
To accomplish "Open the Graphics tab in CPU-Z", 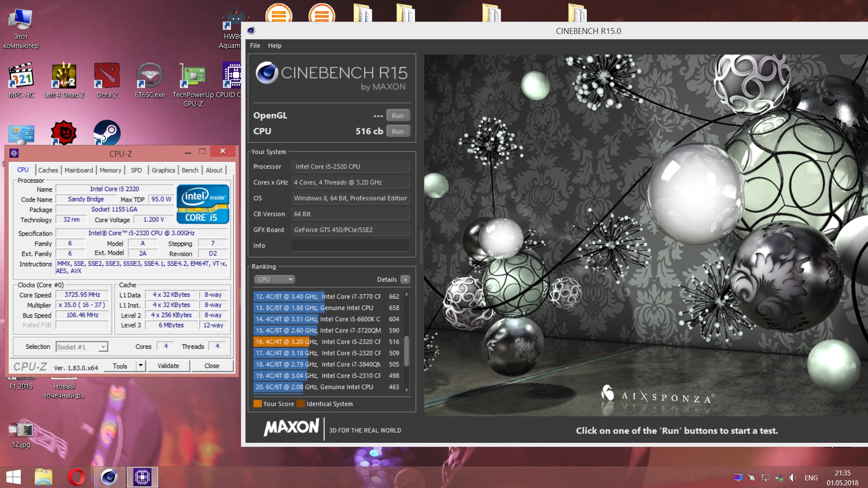I will coord(163,170).
